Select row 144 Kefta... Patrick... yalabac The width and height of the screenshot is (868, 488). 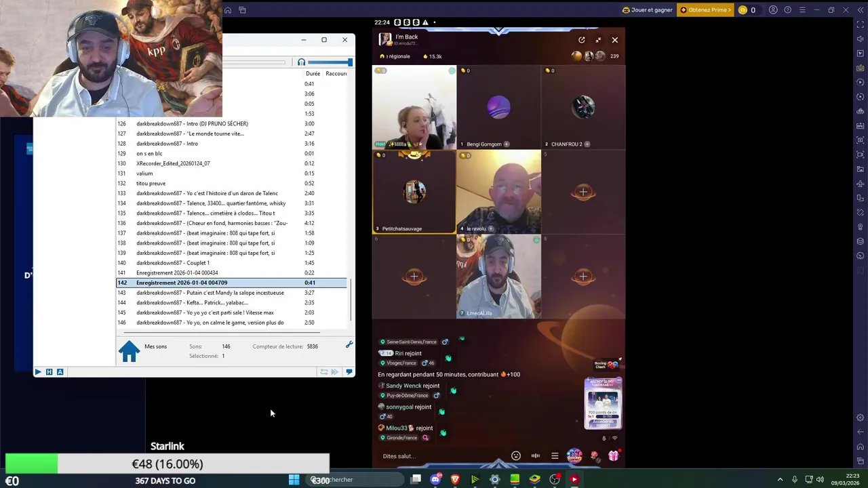(232, 302)
